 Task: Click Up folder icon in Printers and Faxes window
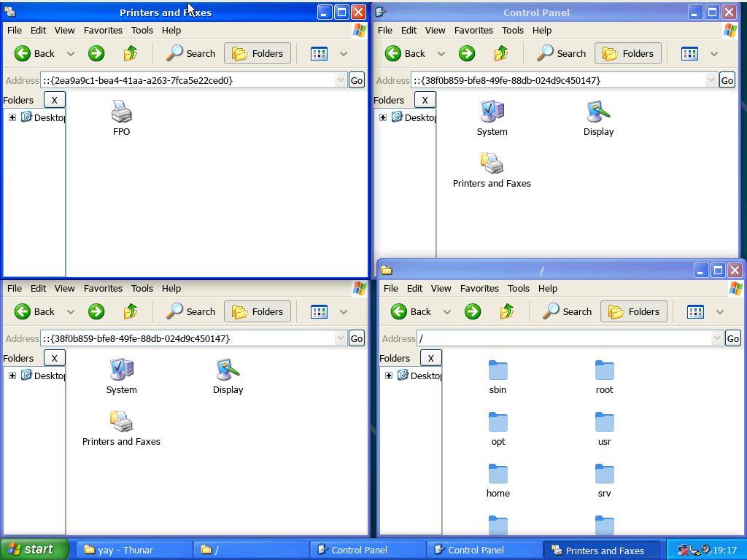(x=131, y=53)
